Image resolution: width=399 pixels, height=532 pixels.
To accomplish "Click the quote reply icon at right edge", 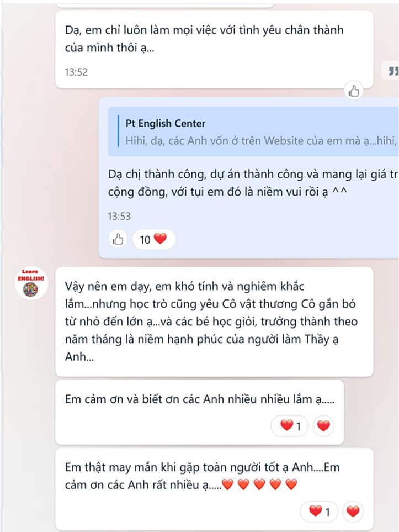I will (x=393, y=71).
